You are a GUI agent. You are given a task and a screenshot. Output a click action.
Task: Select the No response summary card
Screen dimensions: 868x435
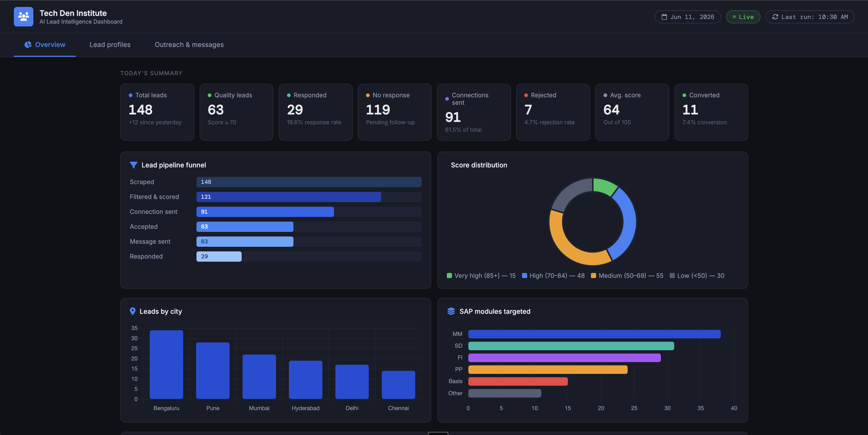click(x=394, y=112)
